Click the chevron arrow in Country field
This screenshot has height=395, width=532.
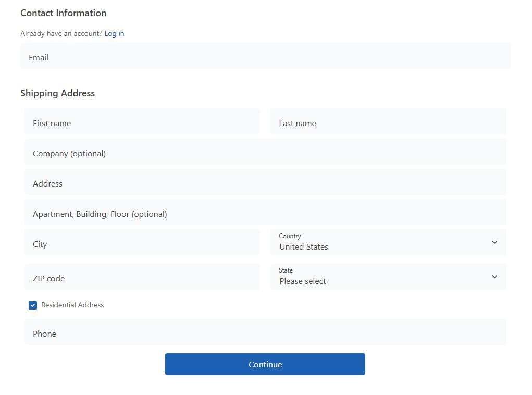point(494,242)
